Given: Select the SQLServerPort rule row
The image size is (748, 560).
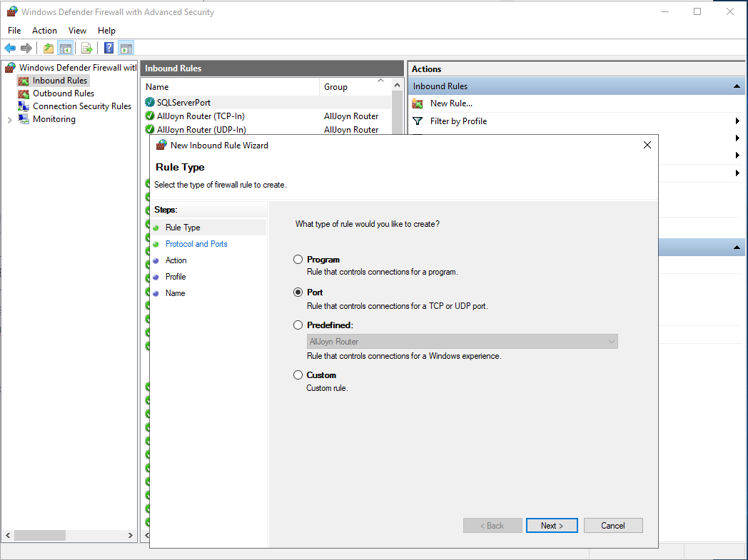Looking at the screenshot, I should point(267,103).
